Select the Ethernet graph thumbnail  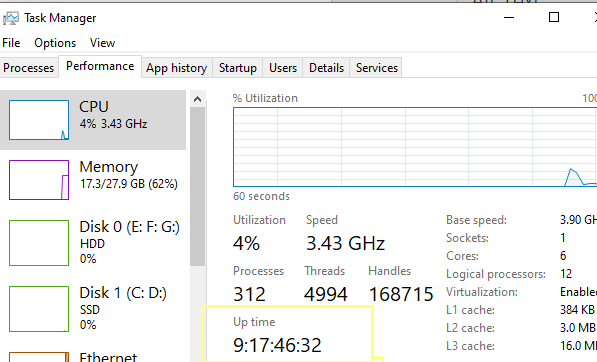point(39,357)
